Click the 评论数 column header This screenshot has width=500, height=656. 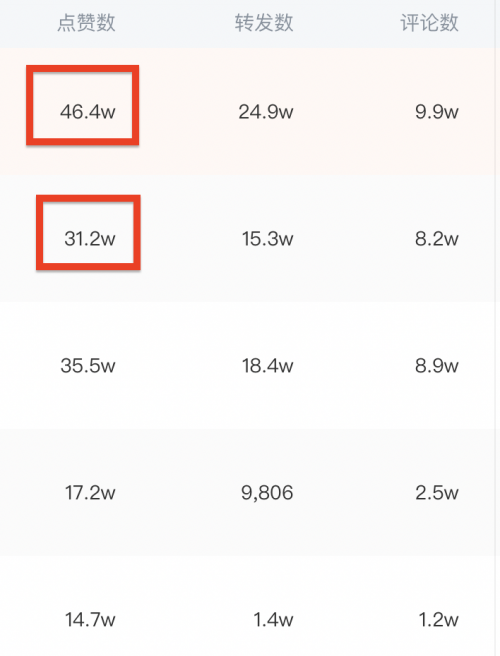[429, 23]
